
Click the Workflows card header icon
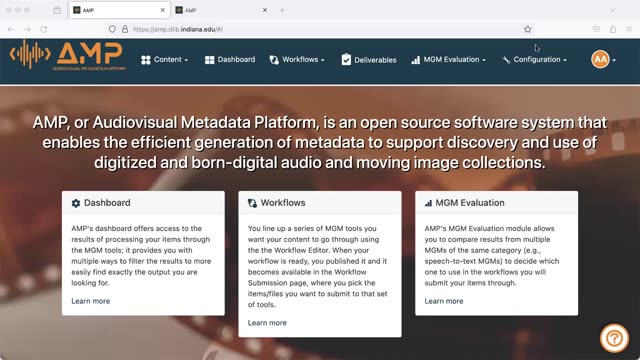pyautogui.click(x=252, y=203)
